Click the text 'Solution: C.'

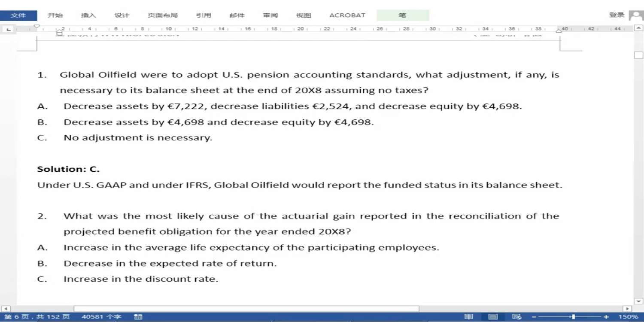[x=68, y=169]
